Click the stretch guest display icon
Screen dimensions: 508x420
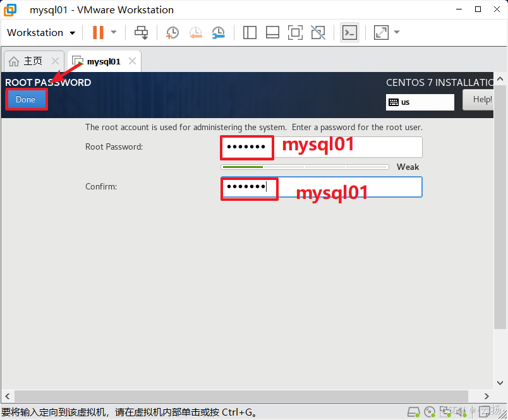coord(381,32)
